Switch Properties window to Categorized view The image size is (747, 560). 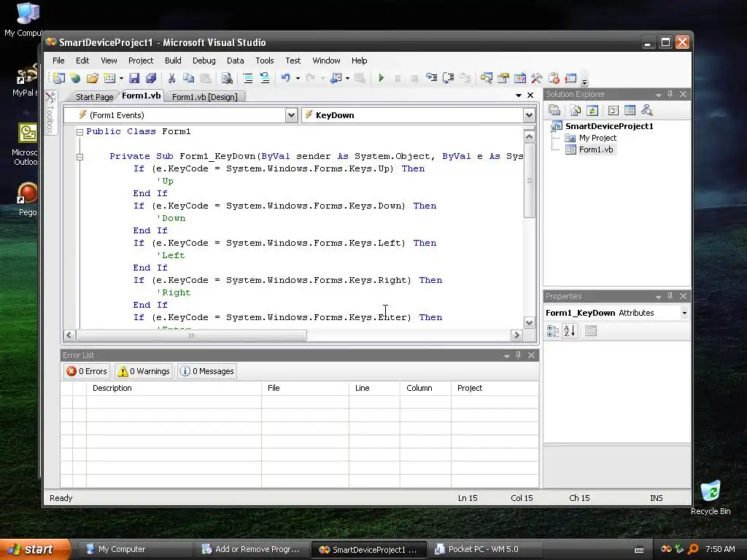(x=553, y=331)
